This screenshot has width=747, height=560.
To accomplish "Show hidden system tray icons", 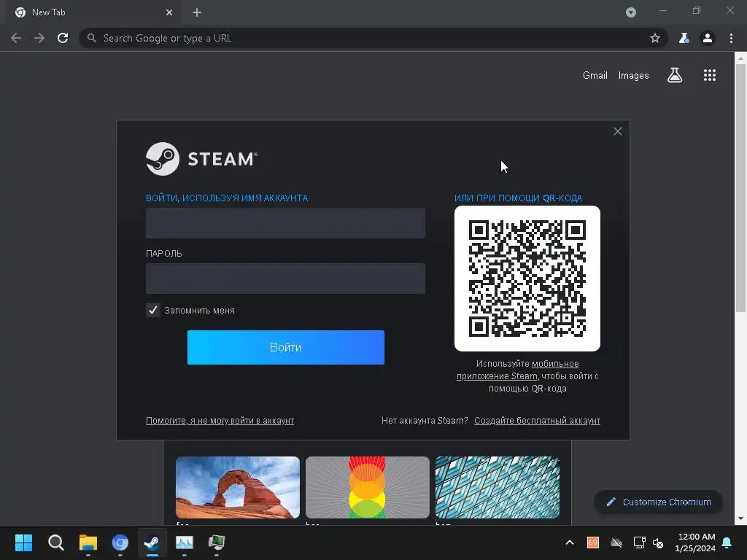I will pyautogui.click(x=570, y=542).
